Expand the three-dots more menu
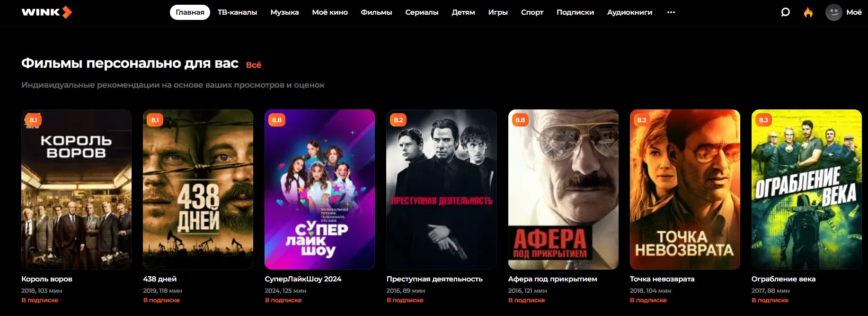 coord(671,12)
